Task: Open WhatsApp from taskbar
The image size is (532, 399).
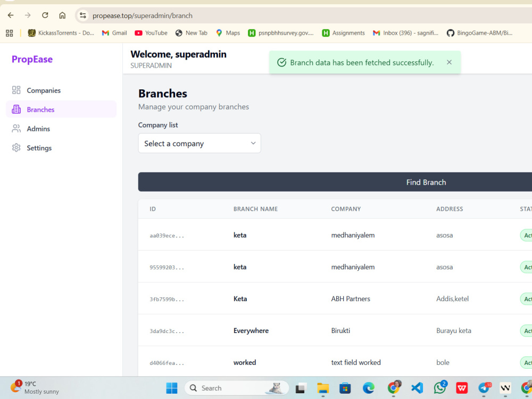Action: [440, 387]
